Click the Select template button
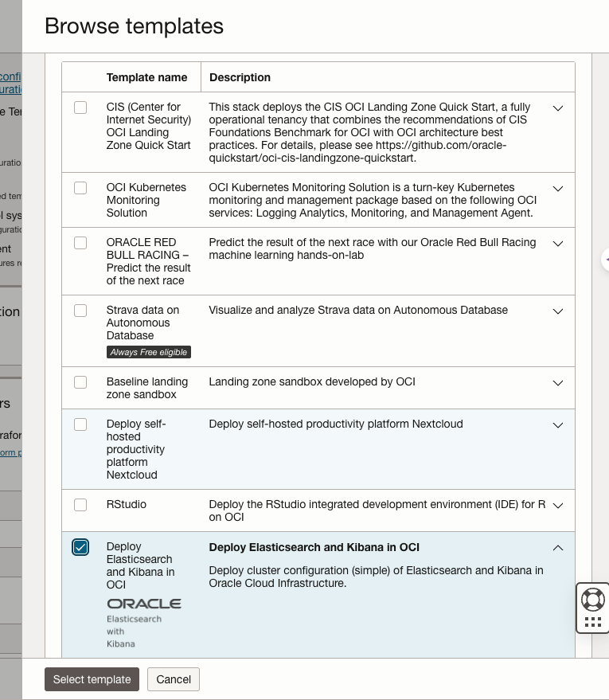Viewport: 609px width, 700px height. [x=92, y=679]
